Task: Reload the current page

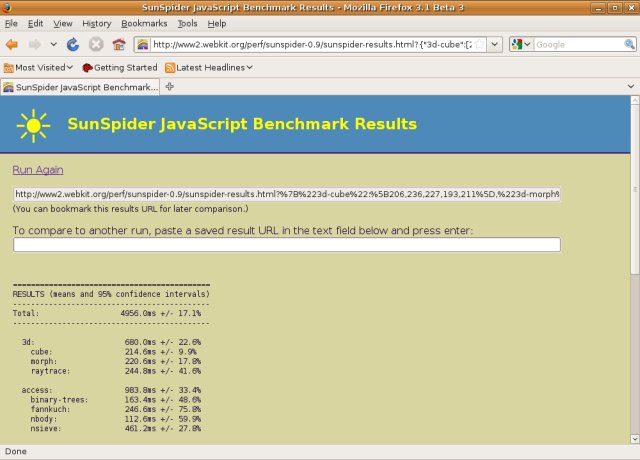Action: pos(73,44)
